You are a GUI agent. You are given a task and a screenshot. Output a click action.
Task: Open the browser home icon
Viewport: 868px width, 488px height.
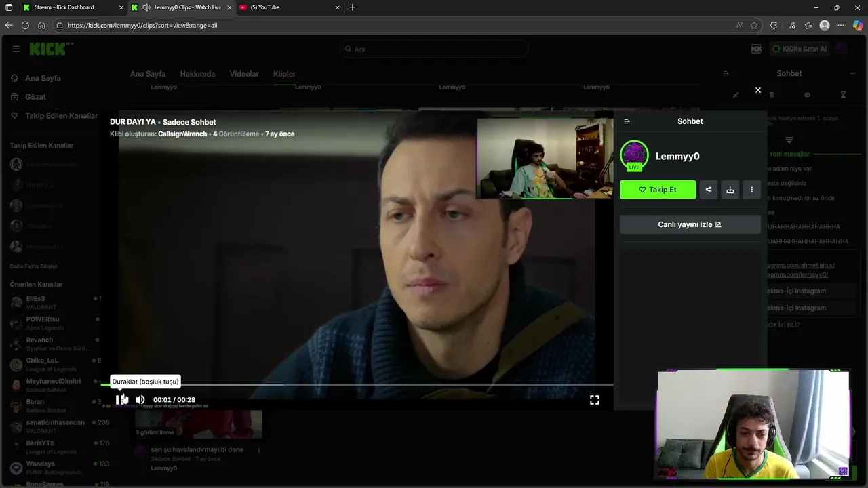[41, 25]
